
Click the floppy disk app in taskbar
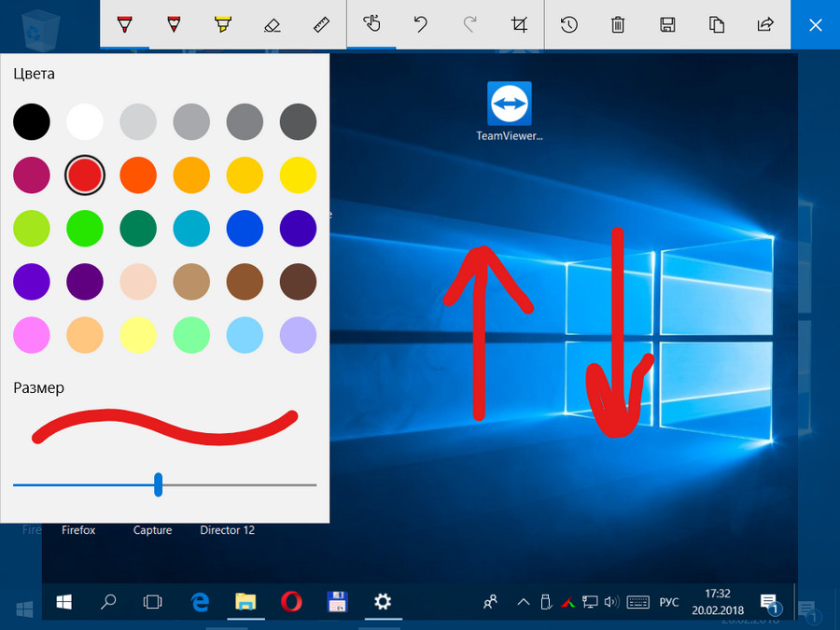(338, 602)
